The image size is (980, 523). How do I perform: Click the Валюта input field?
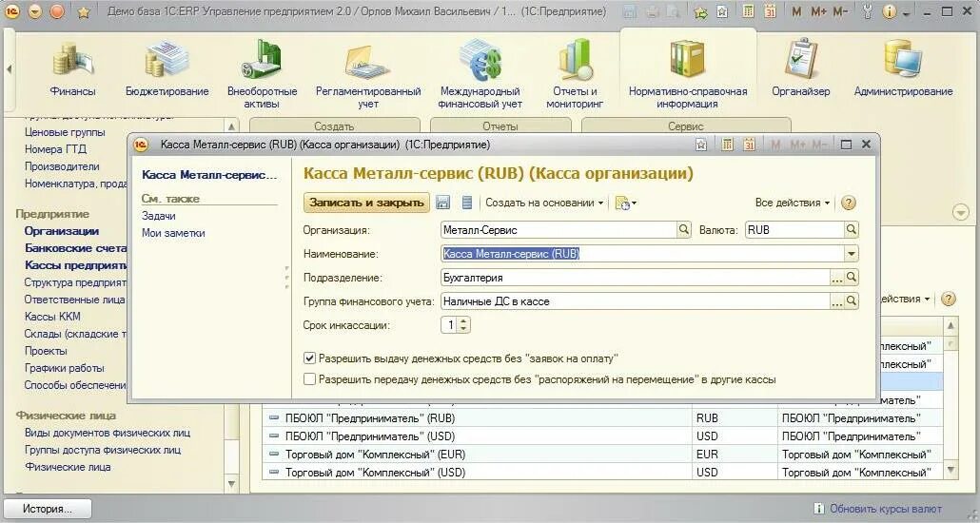coord(794,229)
